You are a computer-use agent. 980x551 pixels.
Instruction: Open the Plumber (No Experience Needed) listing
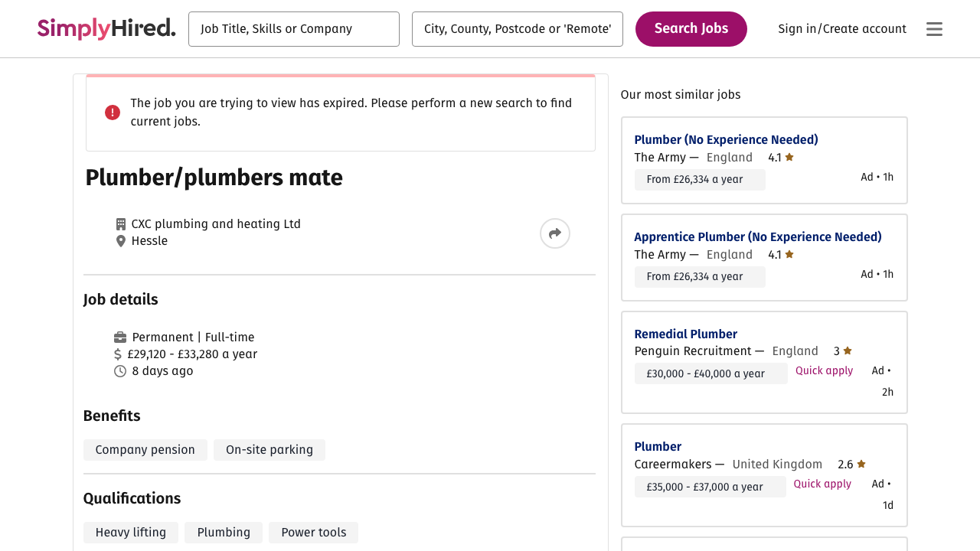coord(726,139)
